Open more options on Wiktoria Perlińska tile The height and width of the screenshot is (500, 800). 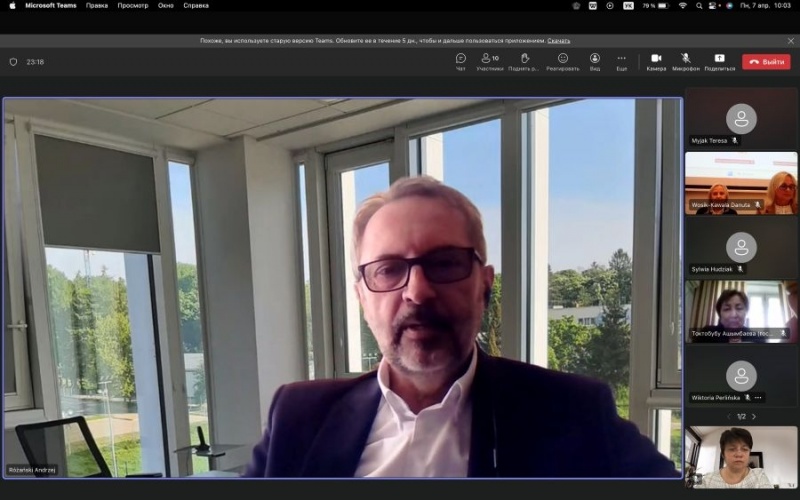758,397
